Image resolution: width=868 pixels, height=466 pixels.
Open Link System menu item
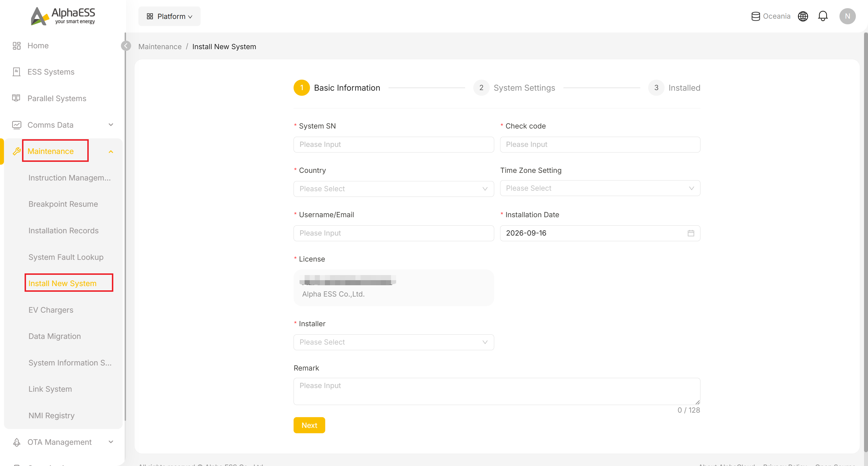(50, 389)
